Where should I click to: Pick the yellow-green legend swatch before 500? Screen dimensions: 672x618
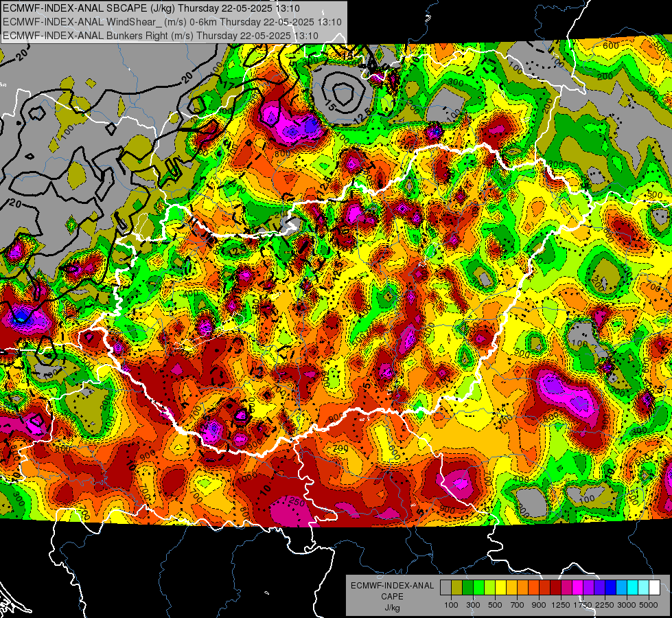pyautogui.click(x=490, y=587)
